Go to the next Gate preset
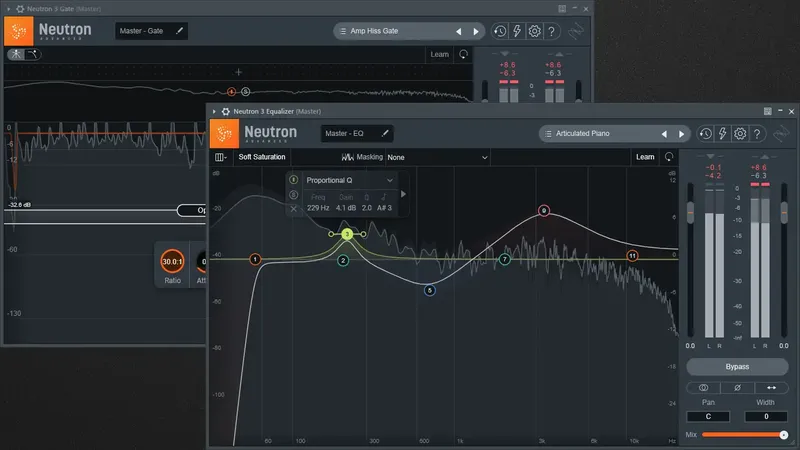This screenshot has width=800, height=450. [476, 32]
